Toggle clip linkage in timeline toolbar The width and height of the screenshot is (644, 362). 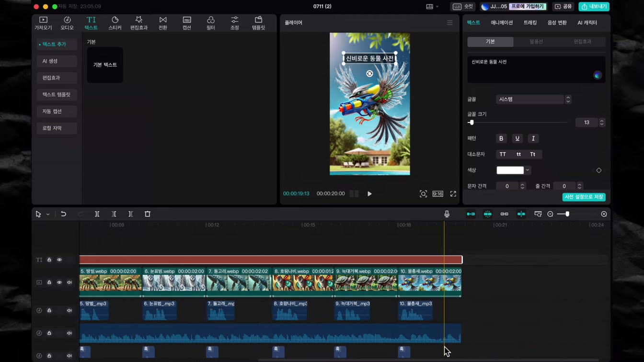point(504,214)
